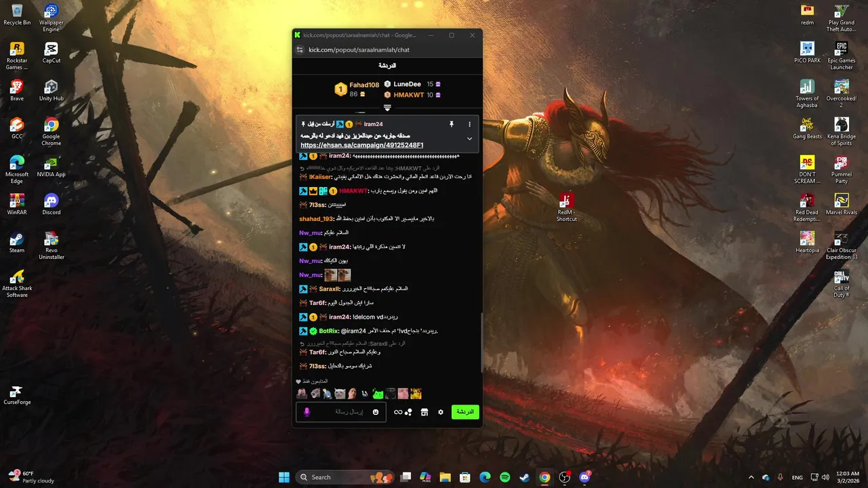Open CurseForge desktop icon
This screenshot has width=868, height=488.
[x=17, y=394]
